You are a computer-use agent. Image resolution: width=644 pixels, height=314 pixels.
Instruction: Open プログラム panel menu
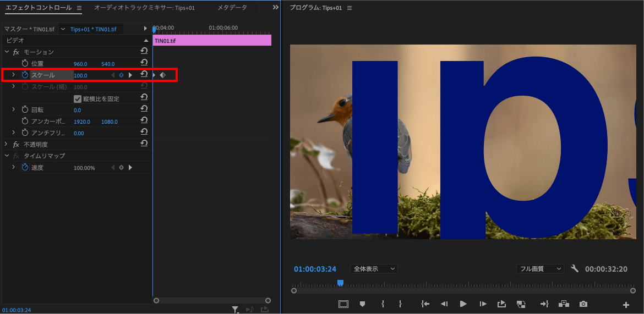[350, 8]
